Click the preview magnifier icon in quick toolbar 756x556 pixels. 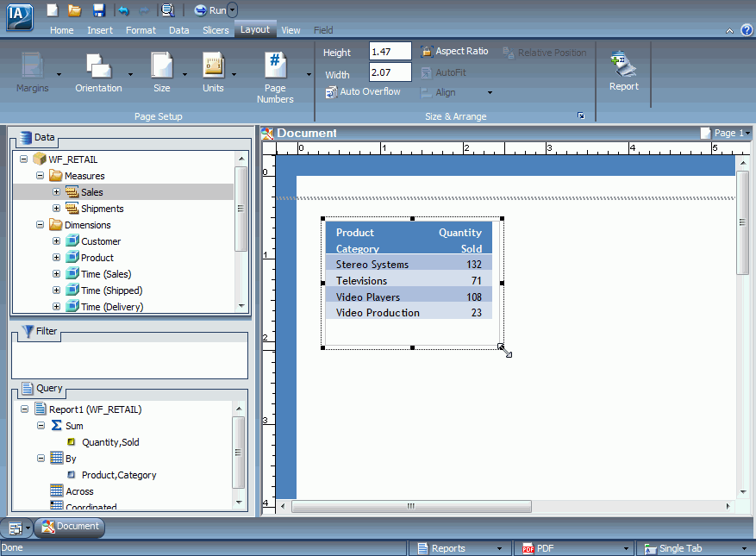pos(167,10)
